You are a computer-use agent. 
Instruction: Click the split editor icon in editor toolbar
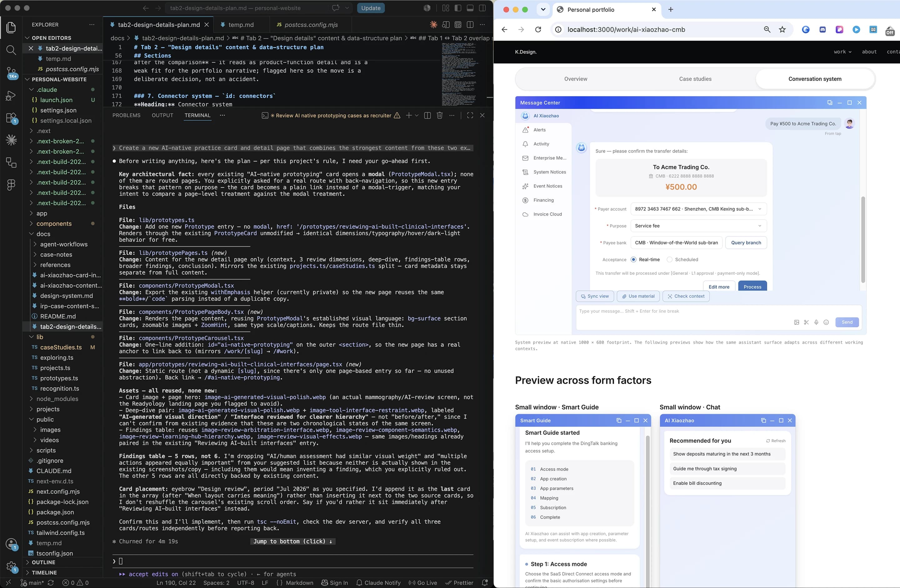pos(470,25)
